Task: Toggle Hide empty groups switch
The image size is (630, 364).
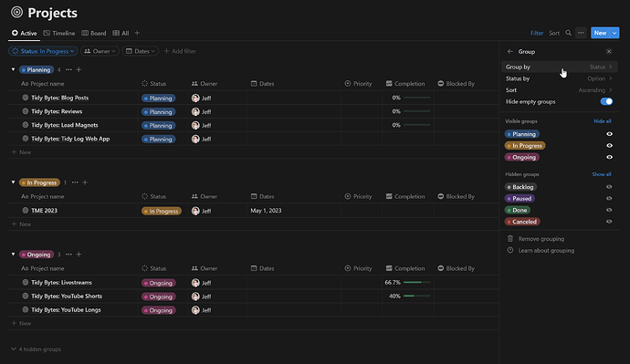Action: [x=606, y=101]
